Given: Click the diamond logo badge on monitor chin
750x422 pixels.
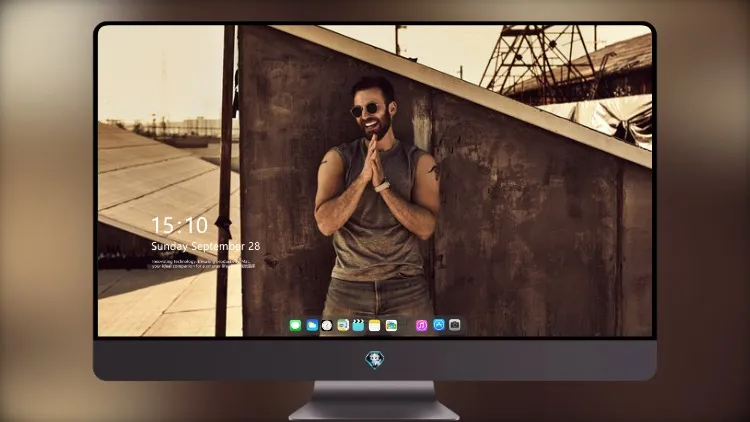Looking at the screenshot, I should [375, 359].
